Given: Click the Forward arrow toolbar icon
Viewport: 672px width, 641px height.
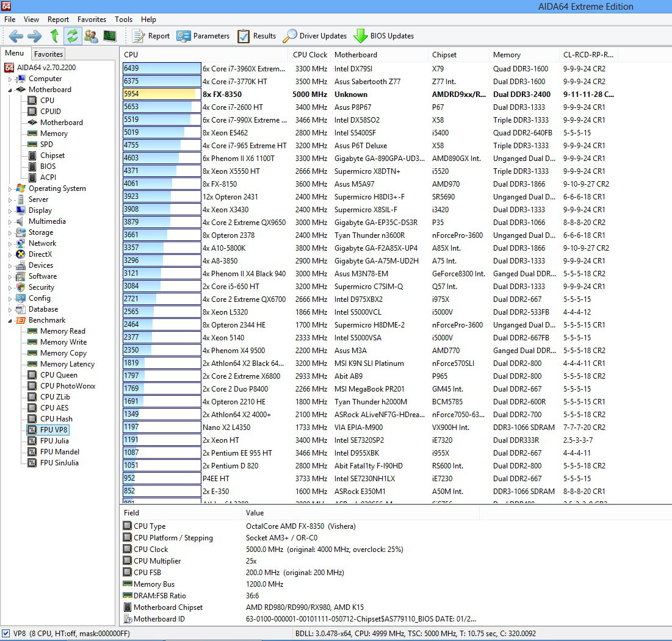Looking at the screenshot, I should pos(34,36).
